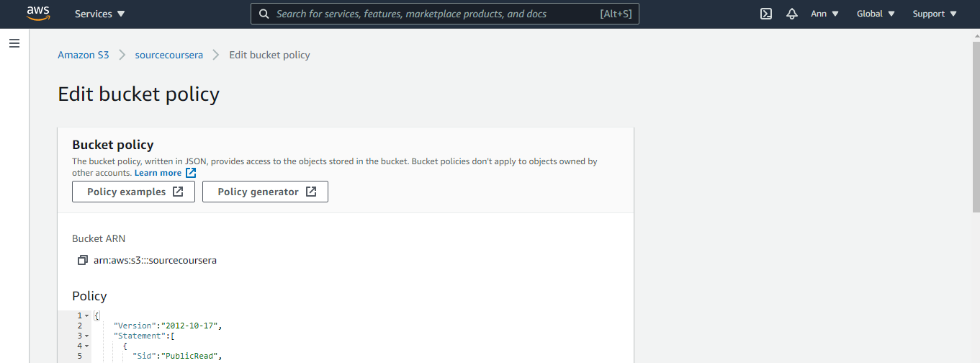Click the Policy examples button
This screenshot has width=980, height=363.
pos(134,192)
